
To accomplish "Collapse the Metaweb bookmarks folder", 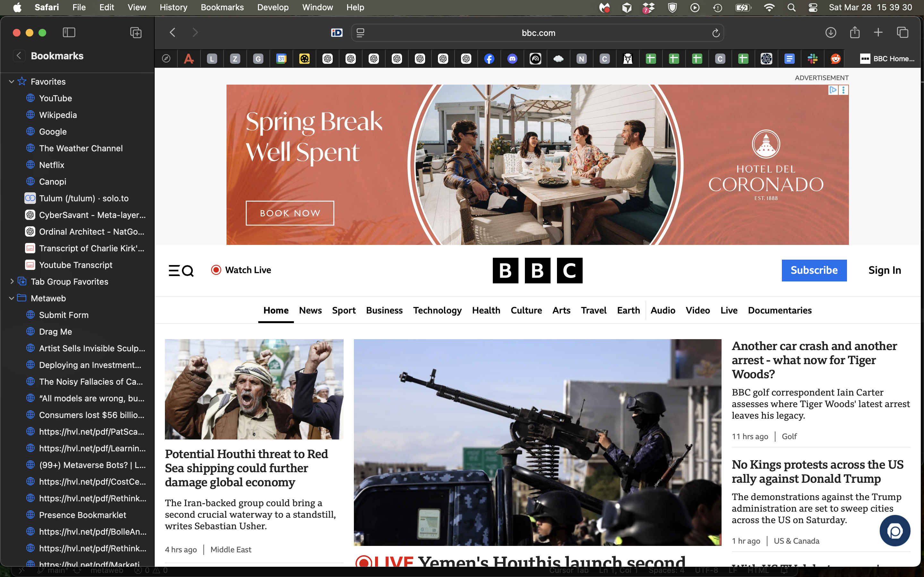I will [11, 298].
